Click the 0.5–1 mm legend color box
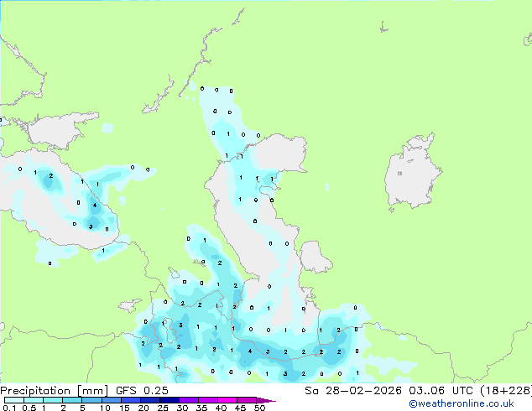The height and width of the screenshot is (411, 532). point(34,400)
